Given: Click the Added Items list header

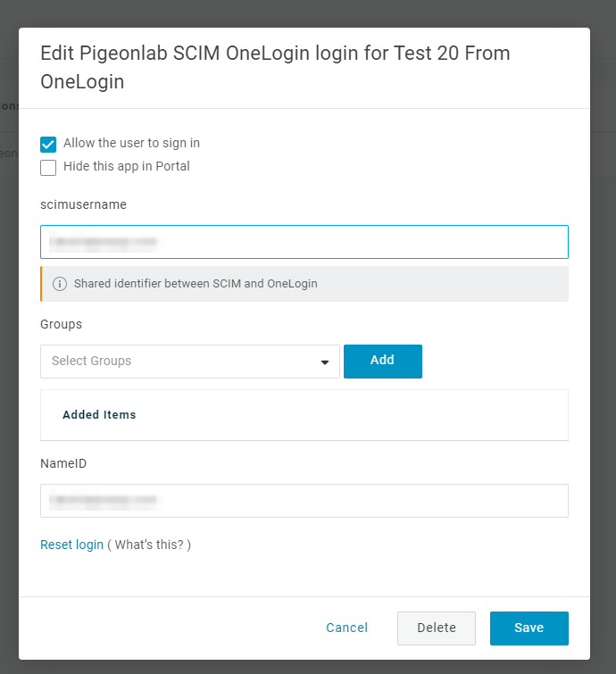Looking at the screenshot, I should 99,414.
